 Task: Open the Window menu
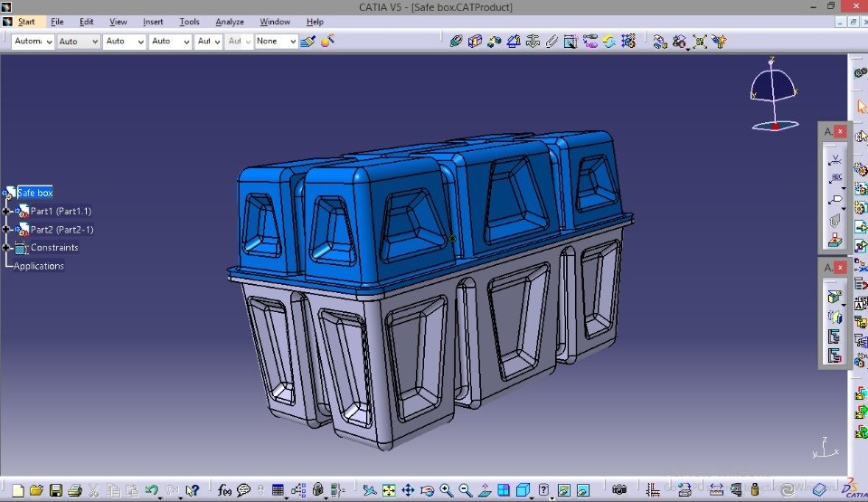(x=275, y=22)
